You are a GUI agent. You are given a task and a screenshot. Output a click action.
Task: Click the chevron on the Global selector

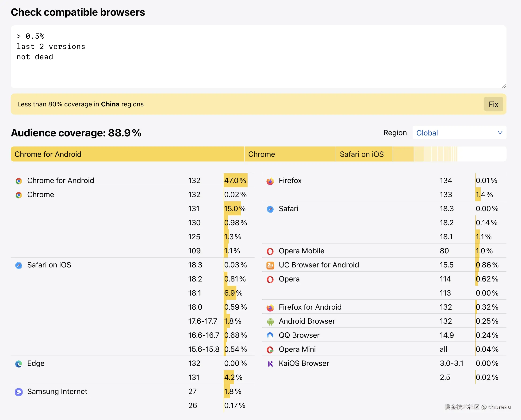[500, 133]
